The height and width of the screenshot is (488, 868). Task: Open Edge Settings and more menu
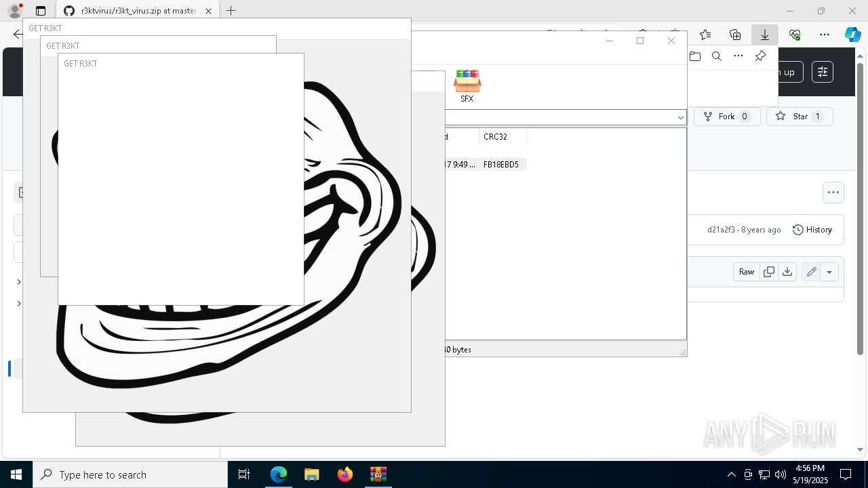825,35
